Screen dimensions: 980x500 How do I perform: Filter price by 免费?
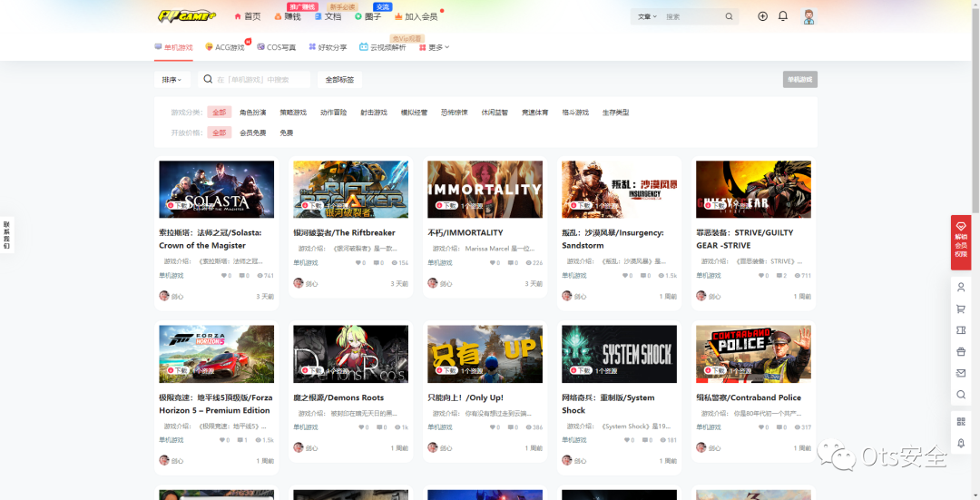(286, 132)
